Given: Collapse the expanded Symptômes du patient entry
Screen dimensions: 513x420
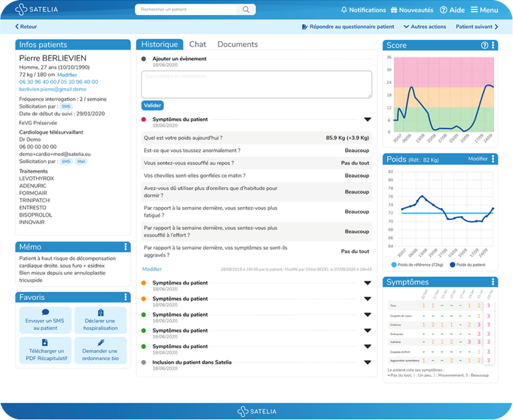Looking at the screenshot, I should [x=368, y=120].
